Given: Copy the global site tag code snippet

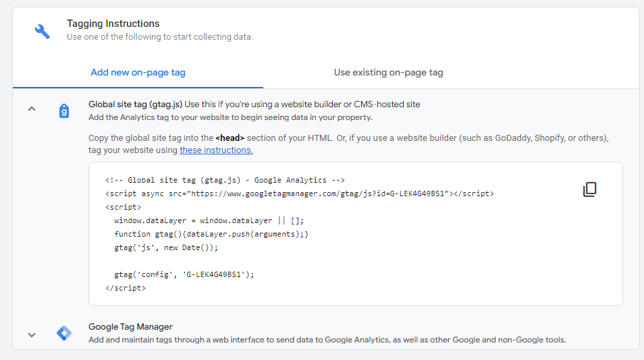Looking at the screenshot, I should point(590,189).
